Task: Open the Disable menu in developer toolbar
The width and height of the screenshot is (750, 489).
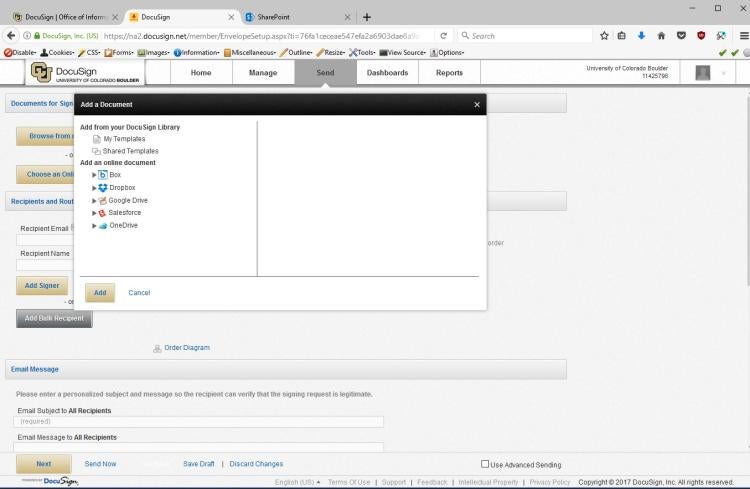Action: tap(20, 53)
